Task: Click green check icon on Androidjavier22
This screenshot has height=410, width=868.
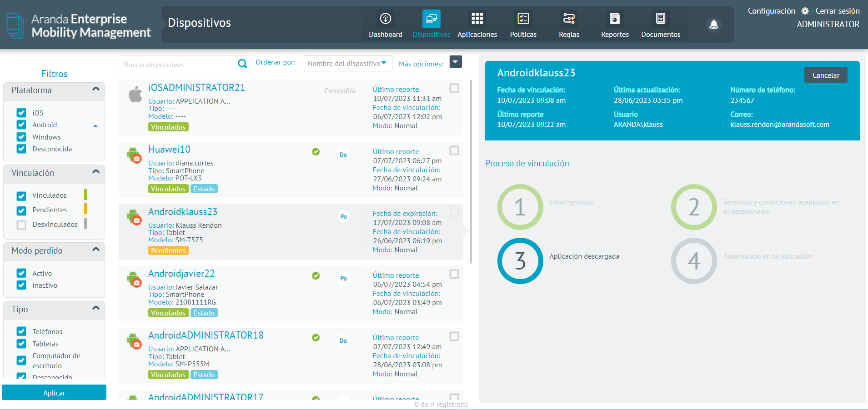Action: 316,275
